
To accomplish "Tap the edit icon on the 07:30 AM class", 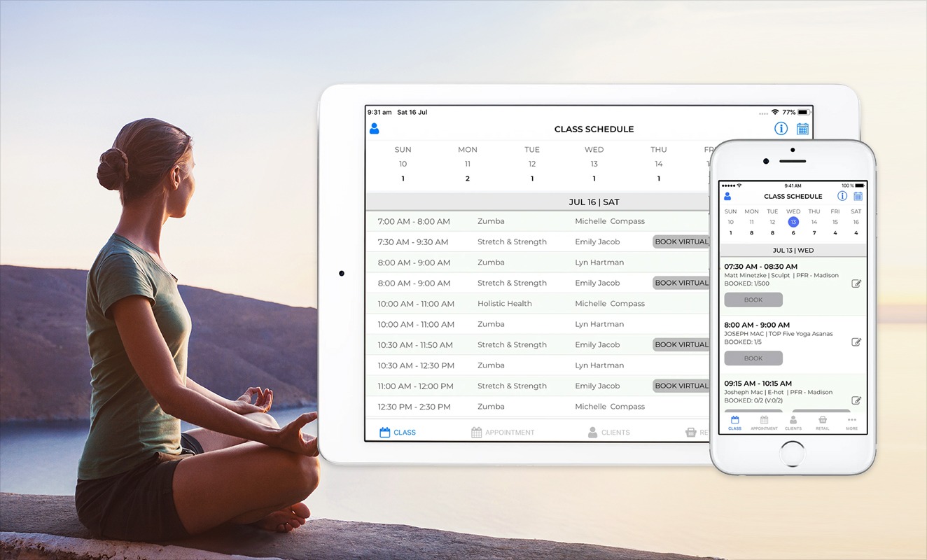I will point(855,283).
